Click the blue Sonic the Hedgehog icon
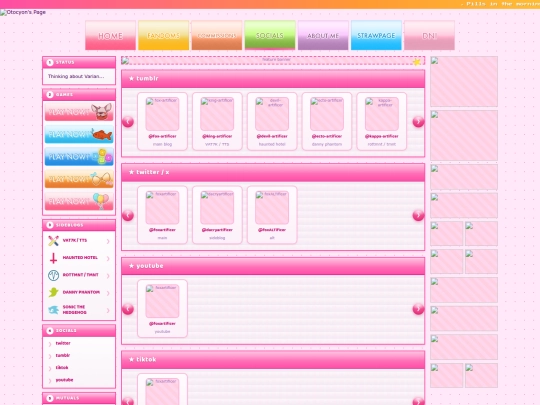The height and width of the screenshot is (405, 540). coord(53,310)
